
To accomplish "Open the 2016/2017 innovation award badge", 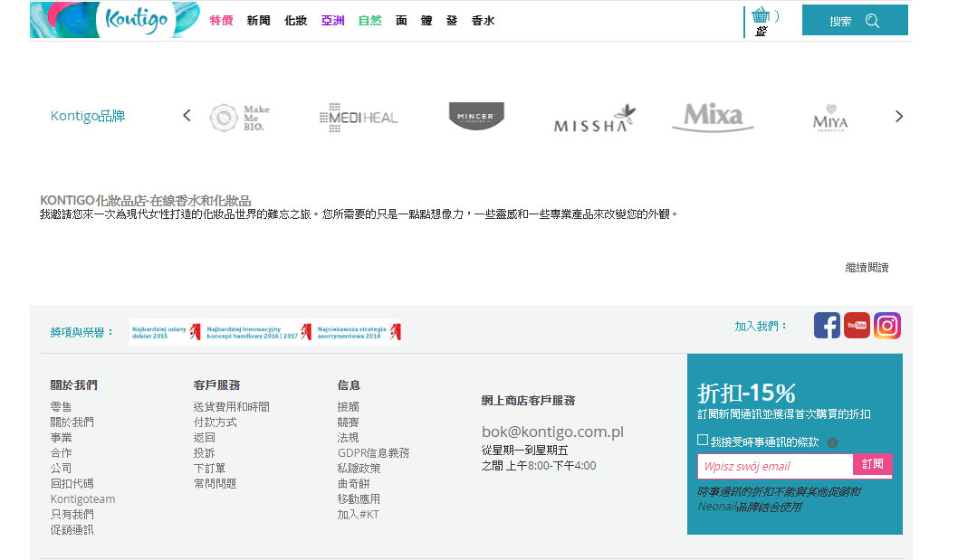I will pyautogui.click(x=258, y=332).
